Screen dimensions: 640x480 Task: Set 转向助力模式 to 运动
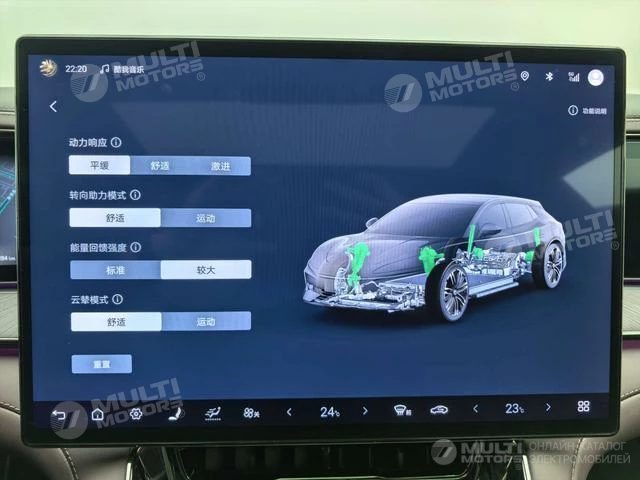point(205,218)
